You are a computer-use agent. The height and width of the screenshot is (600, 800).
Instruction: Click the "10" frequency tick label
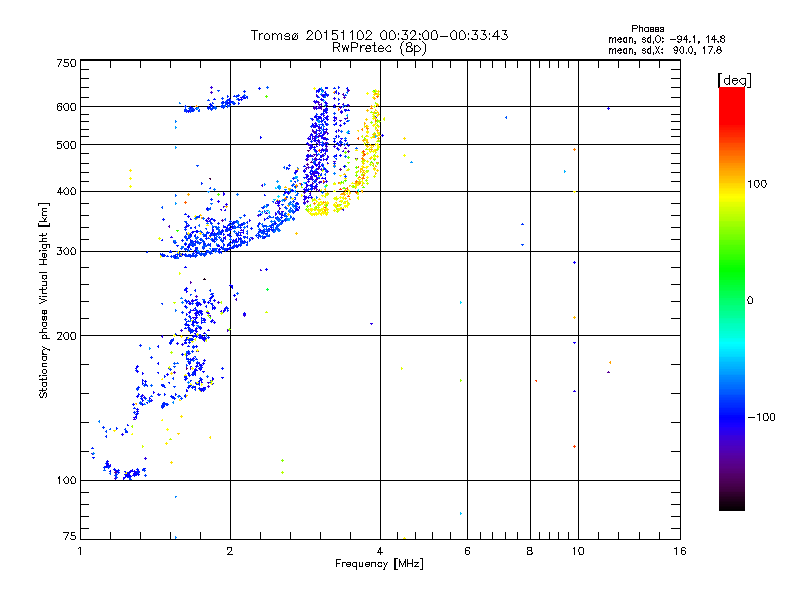click(x=578, y=551)
